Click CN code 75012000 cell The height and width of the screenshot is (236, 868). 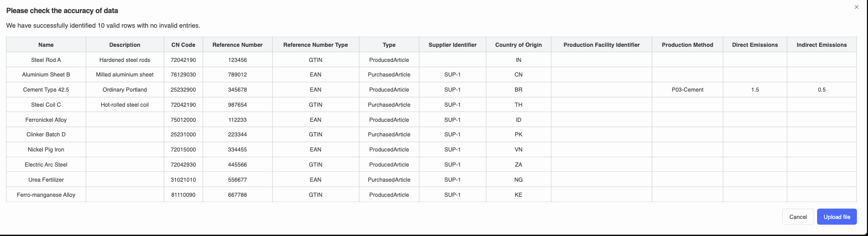[x=183, y=120]
